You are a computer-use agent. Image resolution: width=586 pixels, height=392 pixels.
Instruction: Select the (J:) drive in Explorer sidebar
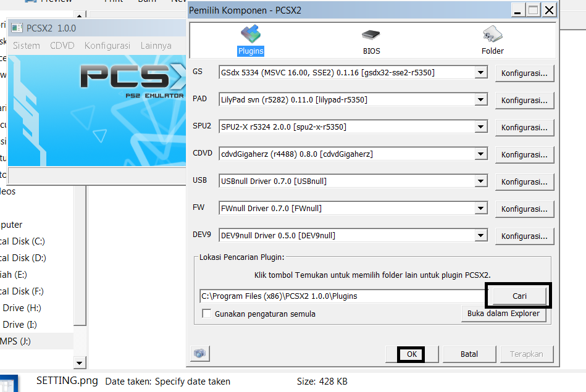point(15,341)
